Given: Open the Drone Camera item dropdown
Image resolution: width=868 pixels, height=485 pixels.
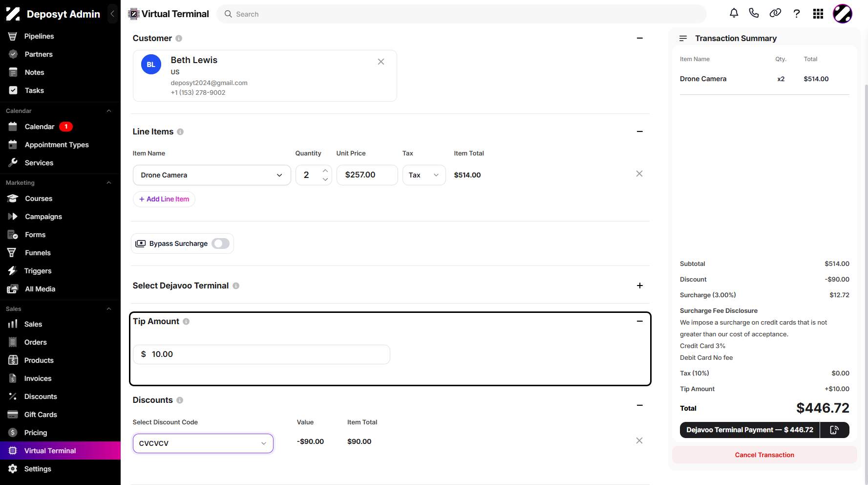Looking at the screenshot, I should click(212, 175).
